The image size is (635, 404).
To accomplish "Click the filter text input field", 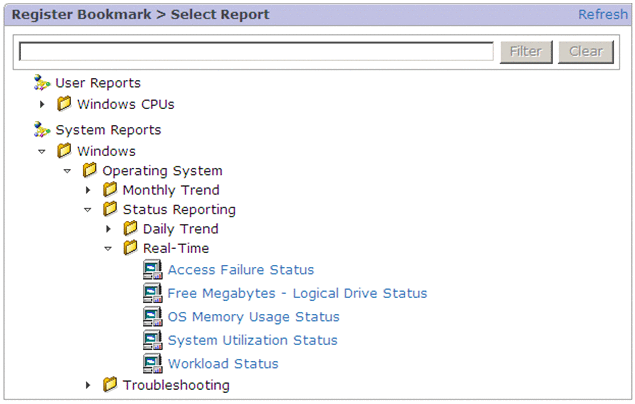I will (x=256, y=52).
